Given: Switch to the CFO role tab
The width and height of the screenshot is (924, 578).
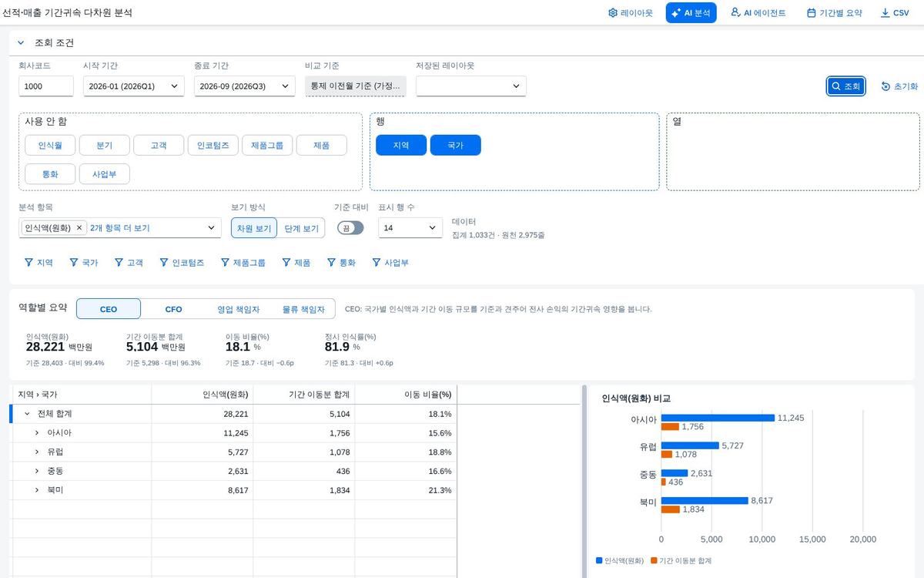Looking at the screenshot, I should tap(174, 309).
